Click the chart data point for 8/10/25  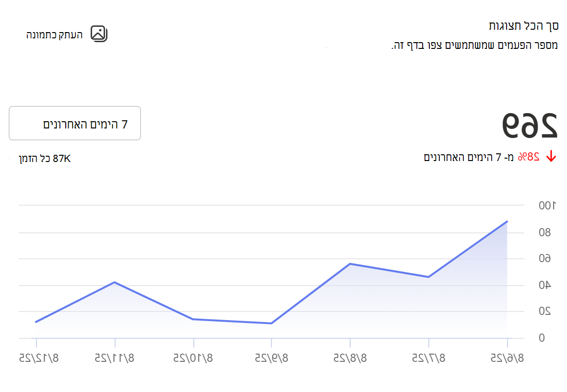point(193,319)
